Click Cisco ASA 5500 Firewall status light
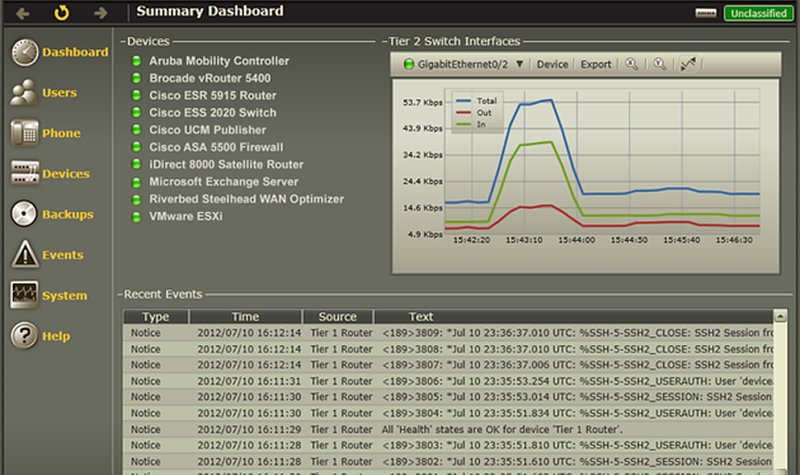Screen dimensions: 800x475 point(136,147)
